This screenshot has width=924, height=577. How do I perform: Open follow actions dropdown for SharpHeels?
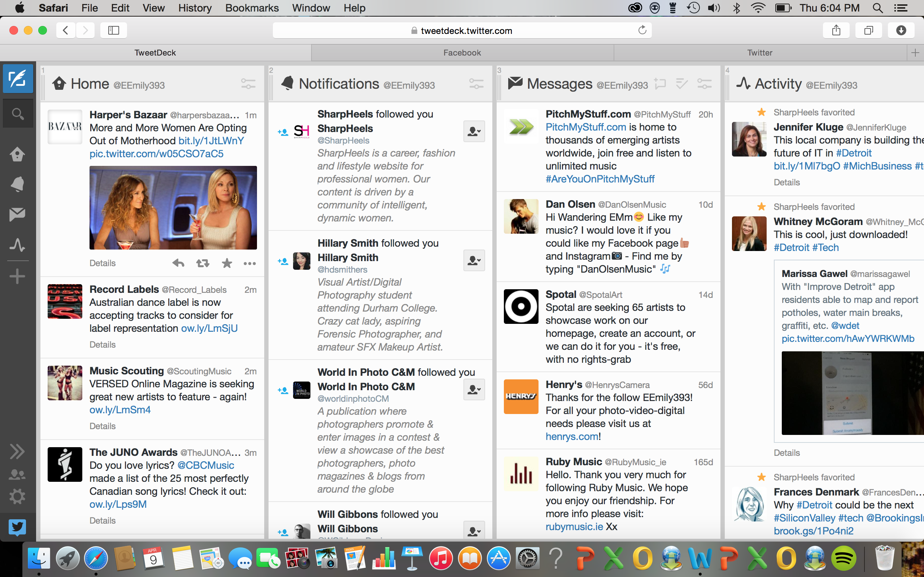[474, 132]
